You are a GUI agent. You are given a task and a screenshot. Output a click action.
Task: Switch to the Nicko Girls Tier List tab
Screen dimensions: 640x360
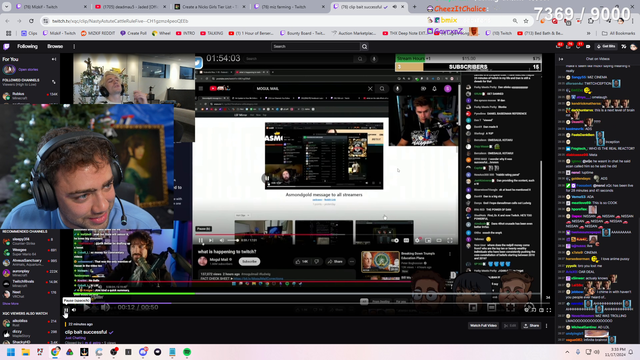point(210,7)
